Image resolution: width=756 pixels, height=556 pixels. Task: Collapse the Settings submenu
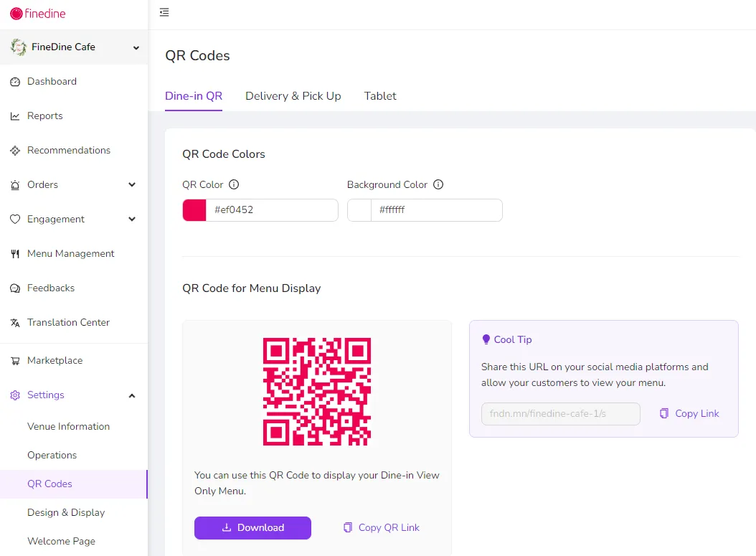coord(74,395)
